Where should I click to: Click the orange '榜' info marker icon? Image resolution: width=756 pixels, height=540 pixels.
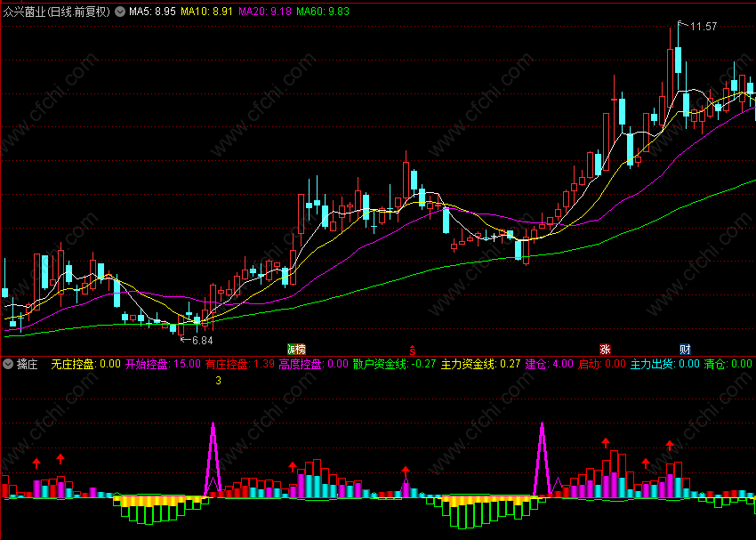coord(301,349)
